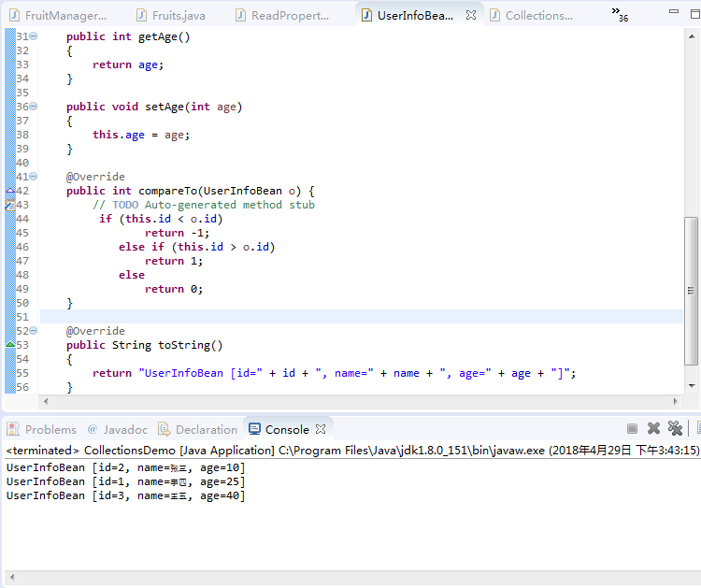The image size is (701, 588).
Task: Switch to the Collections... editor tab
Action: click(x=531, y=16)
